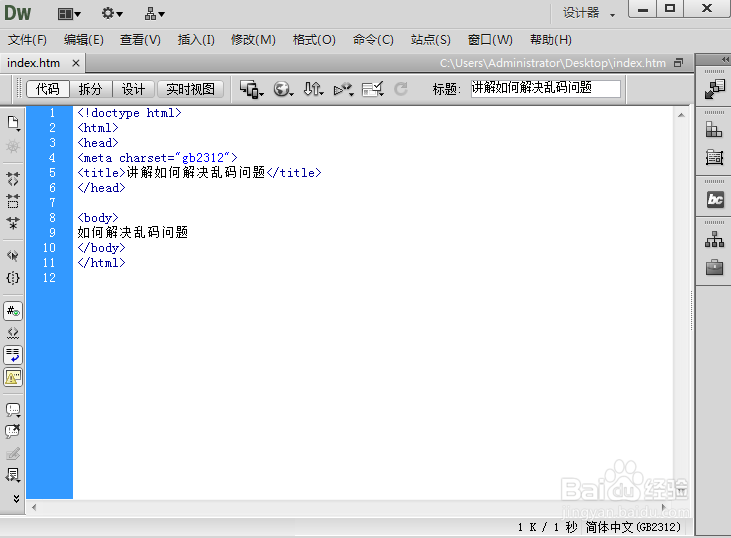Click the 1 K / 1 秒 download size indicator
Screen dimensions: 731x538
[547, 527]
